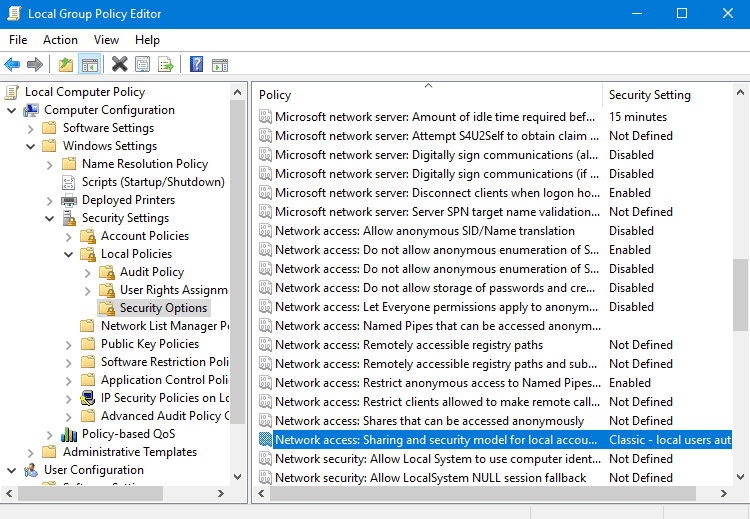The height and width of the screenshot is (519, 750).
Task: Click the Audit Policy folder icon
Action: (x=107, y=272)
